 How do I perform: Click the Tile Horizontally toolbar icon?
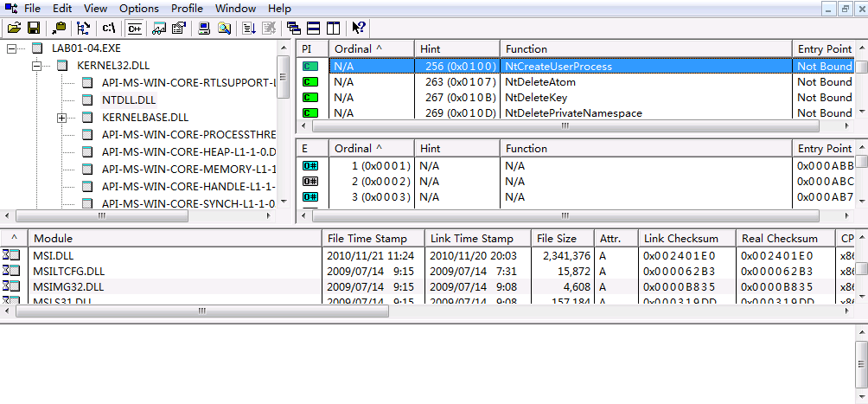point(313,28)
